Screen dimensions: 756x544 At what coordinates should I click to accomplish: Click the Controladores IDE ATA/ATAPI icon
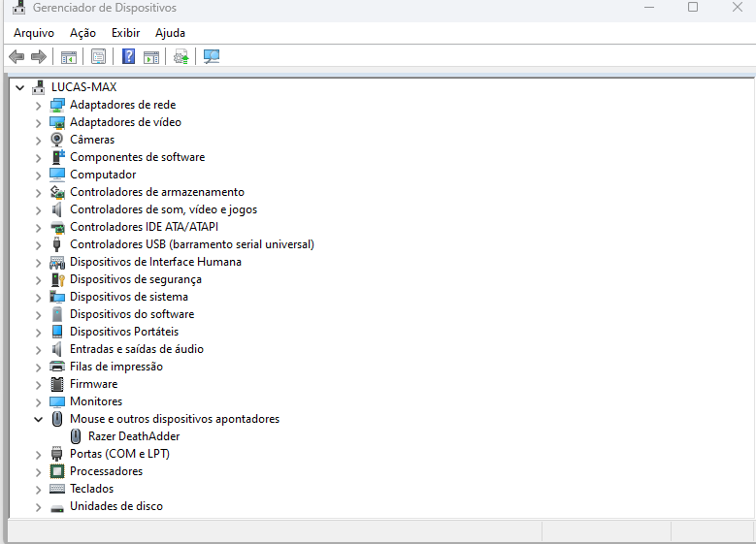57,227
